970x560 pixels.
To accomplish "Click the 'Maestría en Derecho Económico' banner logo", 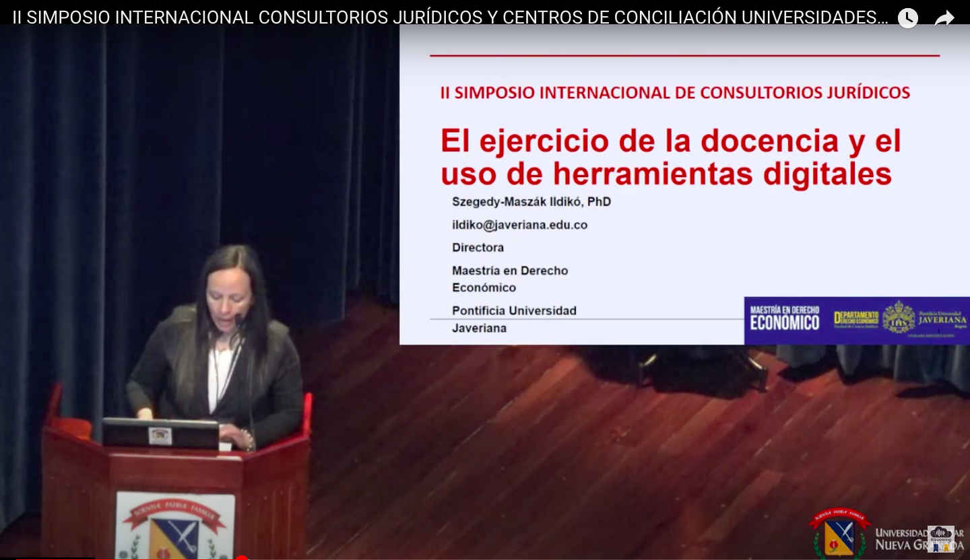I will 785,318.
